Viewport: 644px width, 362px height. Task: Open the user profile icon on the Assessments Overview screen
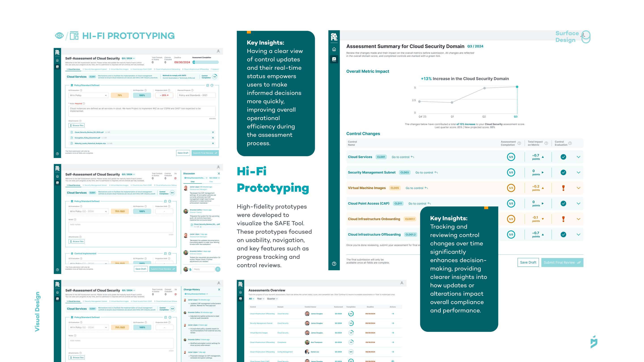(402, 283)
